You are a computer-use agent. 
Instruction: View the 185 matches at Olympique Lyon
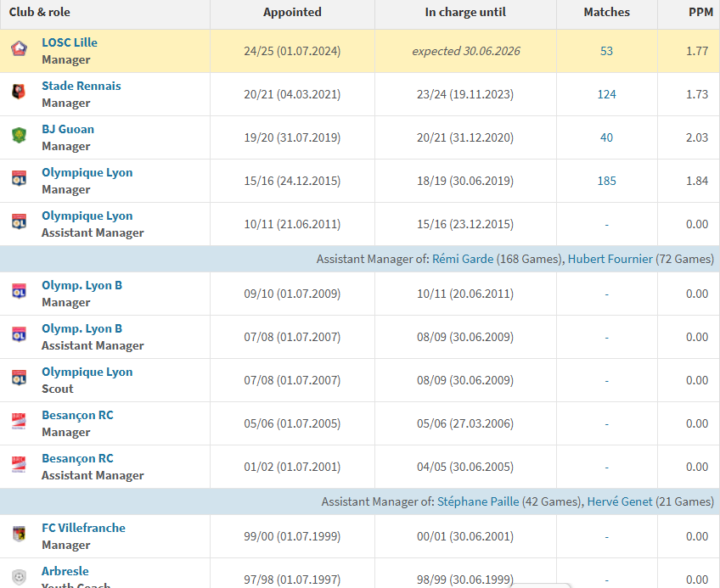(x=606, y=181)
